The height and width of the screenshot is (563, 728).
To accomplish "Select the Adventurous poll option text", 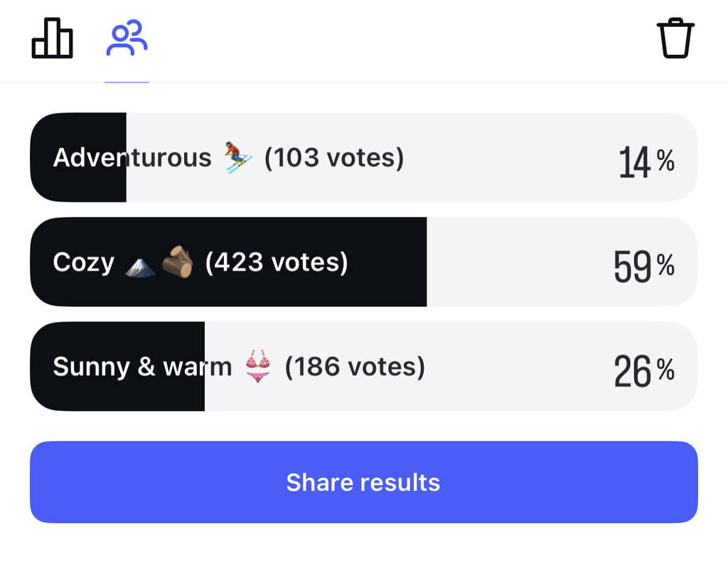I will point(132,157).
